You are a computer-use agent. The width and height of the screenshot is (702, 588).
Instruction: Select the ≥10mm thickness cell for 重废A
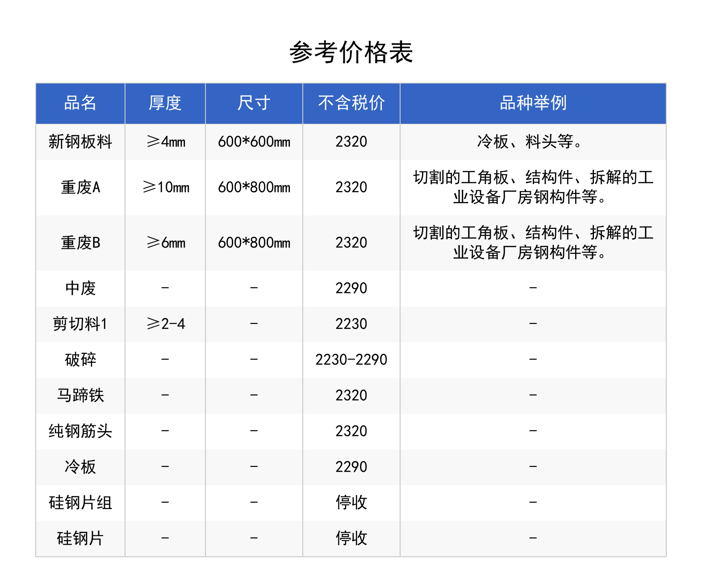tap(166, 187)
